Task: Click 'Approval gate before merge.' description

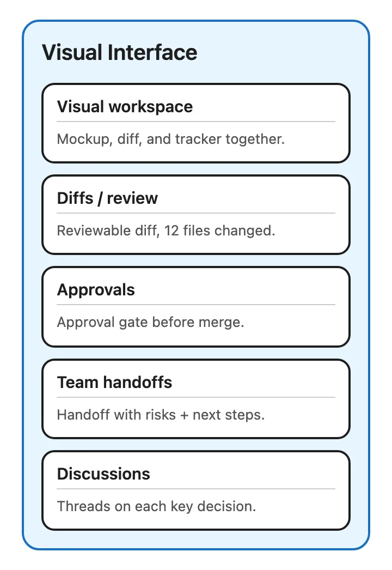Action: click(150, 323)
